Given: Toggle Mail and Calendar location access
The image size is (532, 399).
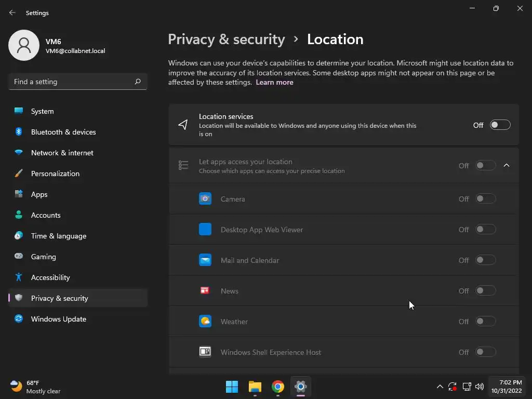Looking at the screenshot, I should (x=486, y=260).
